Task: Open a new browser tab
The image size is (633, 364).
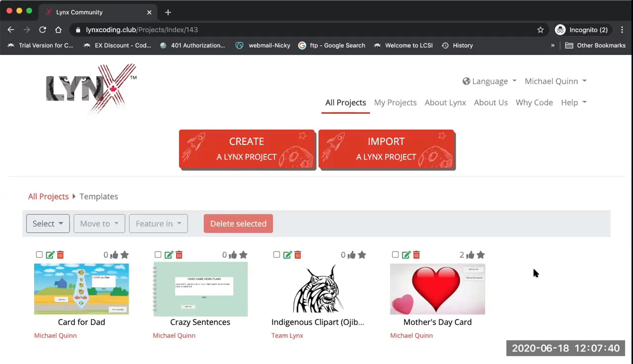Action: tap(168, 12)
